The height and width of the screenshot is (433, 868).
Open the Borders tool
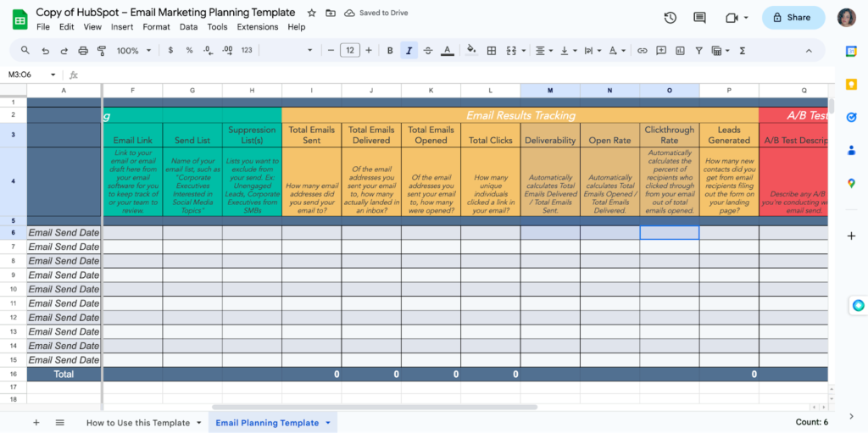tap(491, 50)
